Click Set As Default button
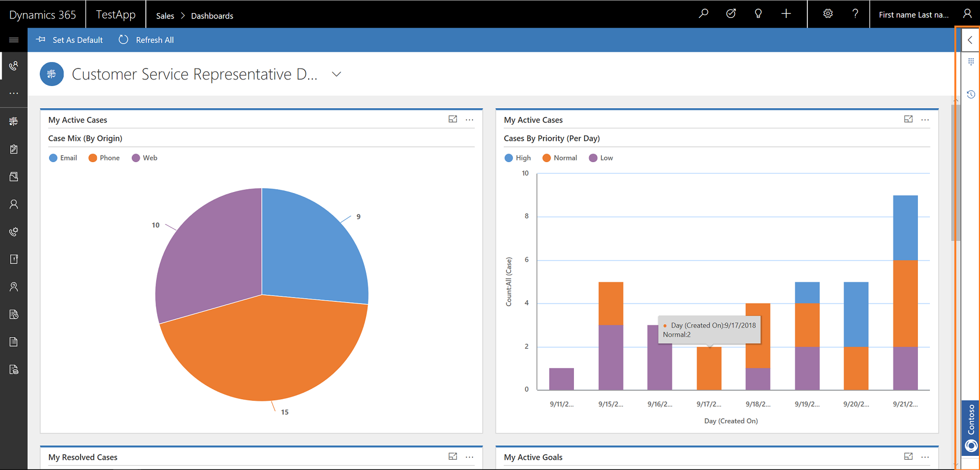The height and width of the screenshot is (470, 980). (x=70, y=40)
